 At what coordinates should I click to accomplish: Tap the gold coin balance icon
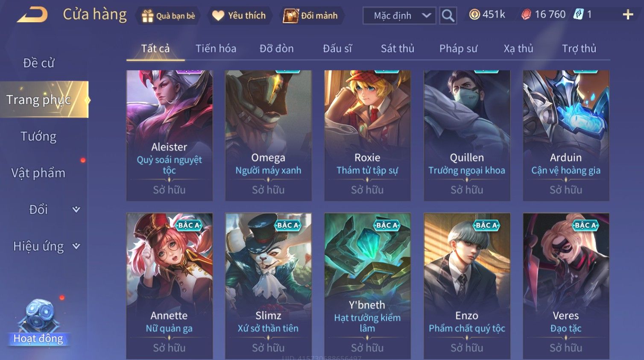474,15
